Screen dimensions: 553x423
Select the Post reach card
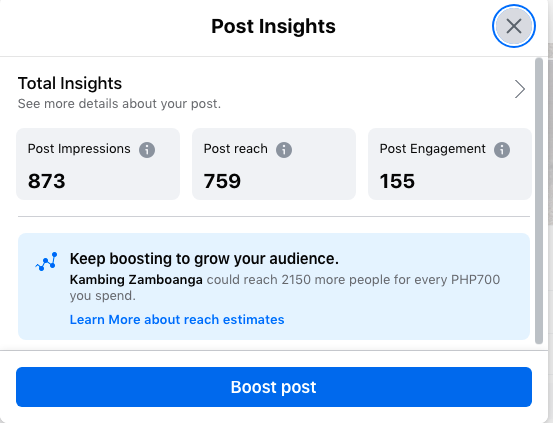click(274, 164)
